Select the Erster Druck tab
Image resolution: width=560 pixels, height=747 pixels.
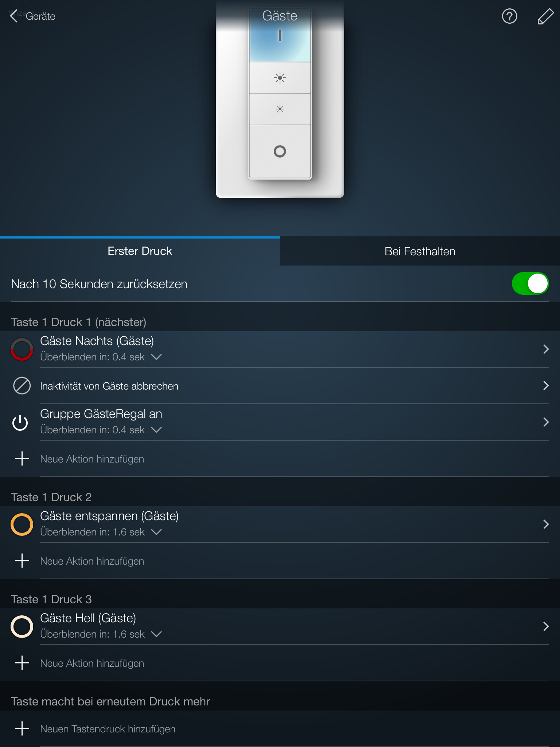(x=140, y=251)
